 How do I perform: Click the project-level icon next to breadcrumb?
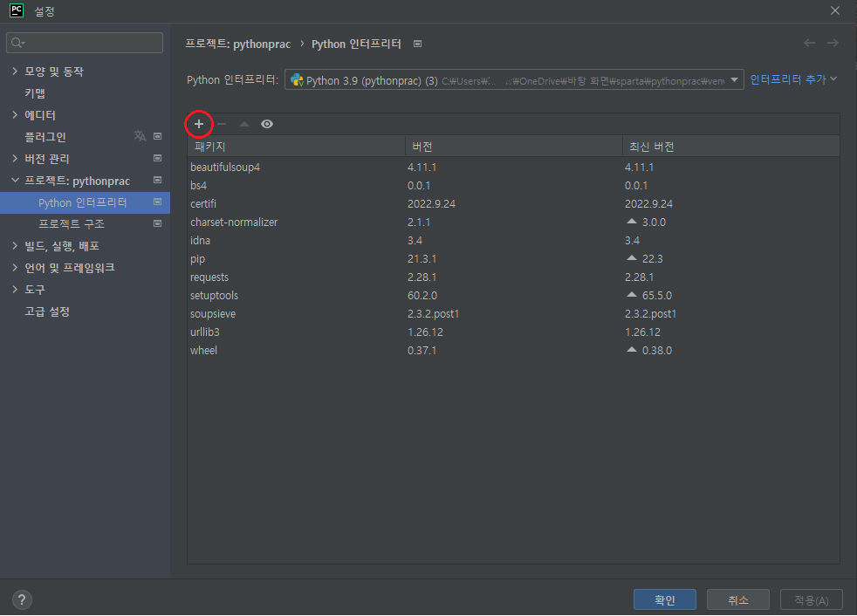click(x=417, y=44)
